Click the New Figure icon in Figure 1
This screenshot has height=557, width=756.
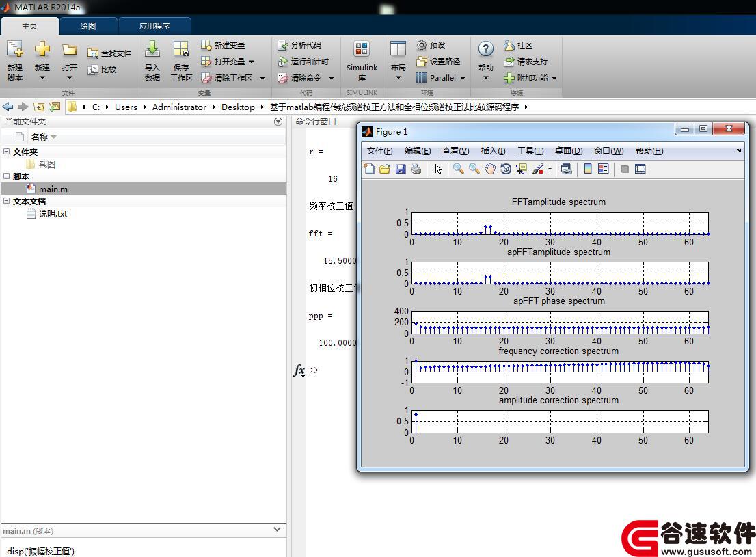369,169
